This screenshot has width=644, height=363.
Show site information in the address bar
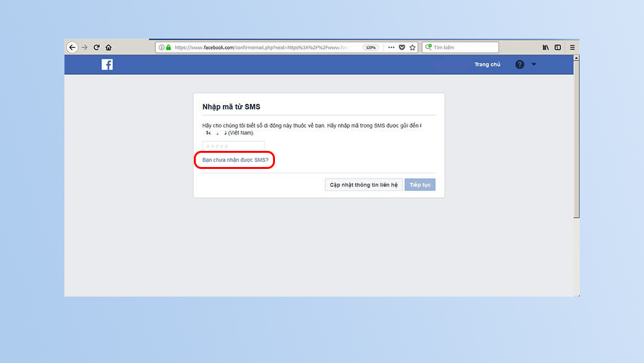[x=162, y=47]
